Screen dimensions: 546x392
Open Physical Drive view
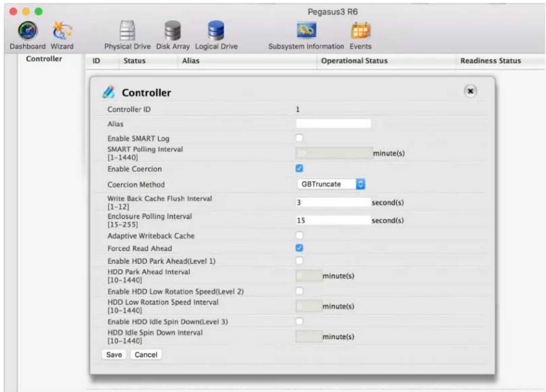pyautogui.click(x=127, y=36)
